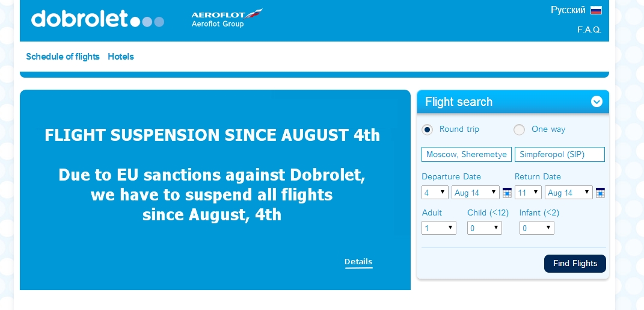Open the departure day dropdown

click(435, 193)
